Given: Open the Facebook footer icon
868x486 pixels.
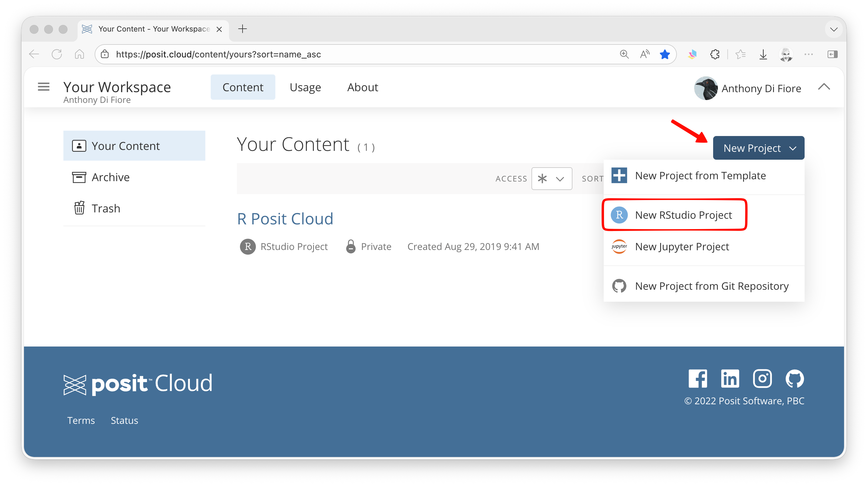Looking at the screenshot, I should [x=697, y=378].
